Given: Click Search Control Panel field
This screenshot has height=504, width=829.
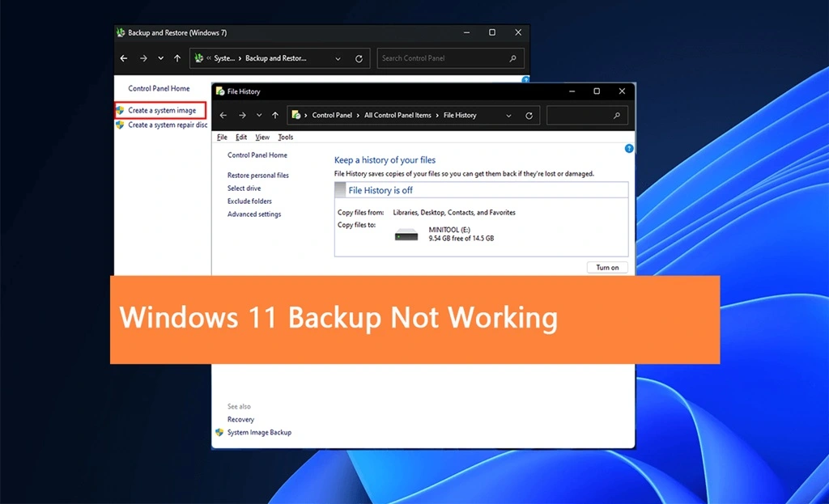Looking at the screenshot, I should click(x=450, y=58).
